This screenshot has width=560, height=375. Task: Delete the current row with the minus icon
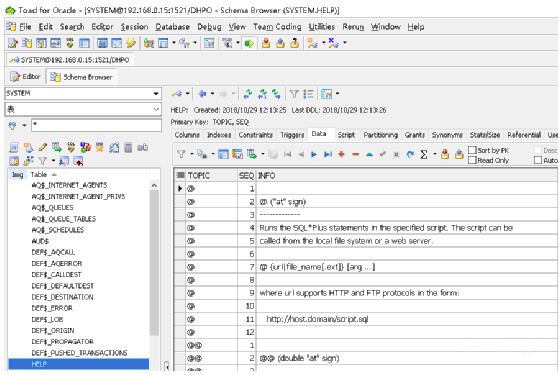pos(356,154)
